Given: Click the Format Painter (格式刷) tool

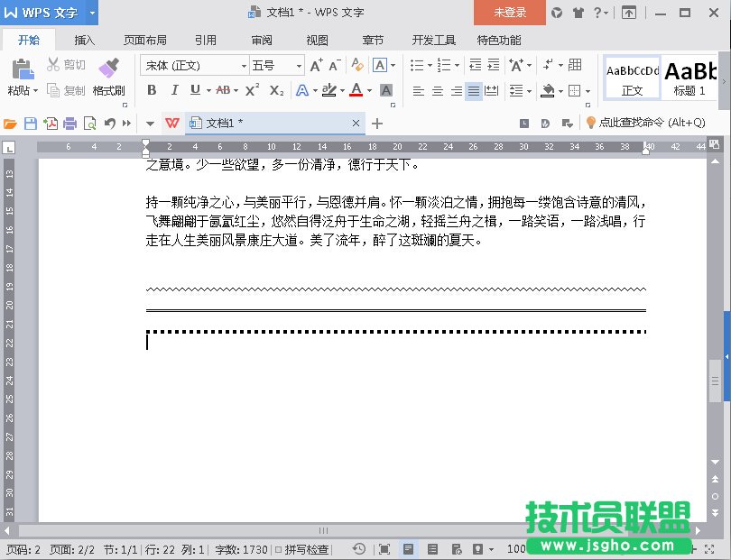Looking at the screenshot, I should coord(108,77).
